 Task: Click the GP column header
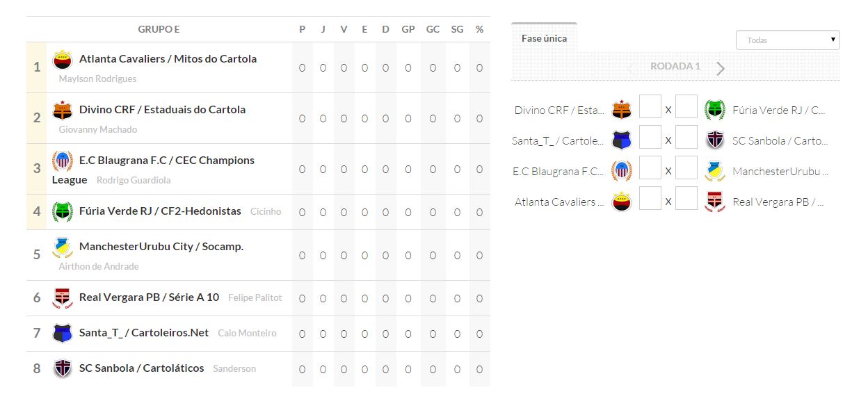pos(408,29)
